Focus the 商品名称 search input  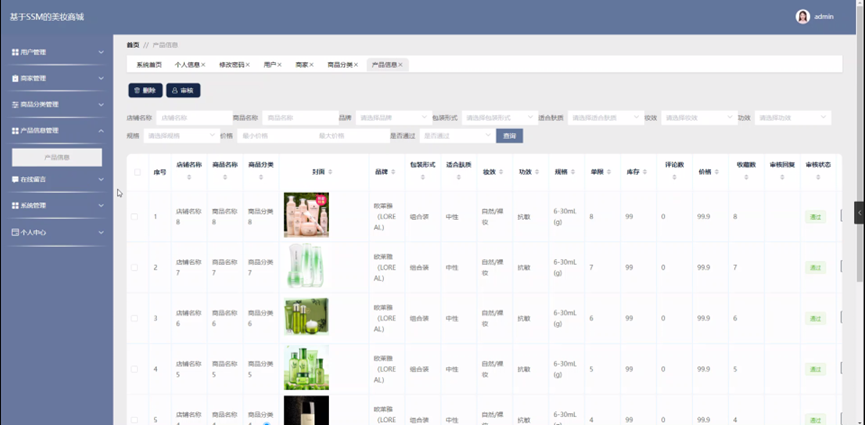300,118
